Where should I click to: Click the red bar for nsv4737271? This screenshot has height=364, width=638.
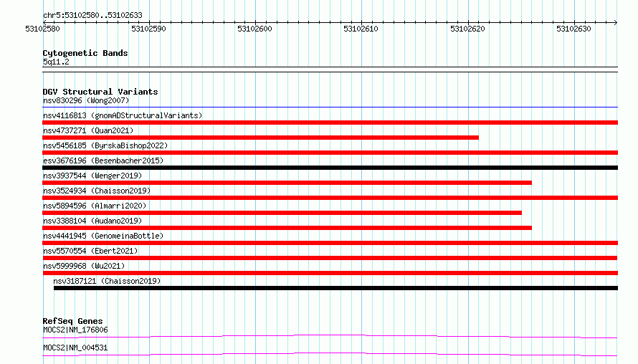[x=260, y=138]
